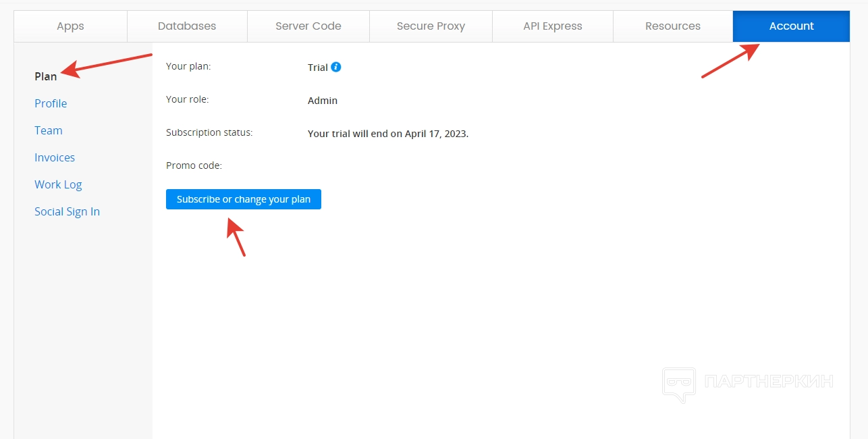Click the trial end date status text
The width and height of the screenshot is (868, 439).
pyautogui.click(x=388, y=134)
